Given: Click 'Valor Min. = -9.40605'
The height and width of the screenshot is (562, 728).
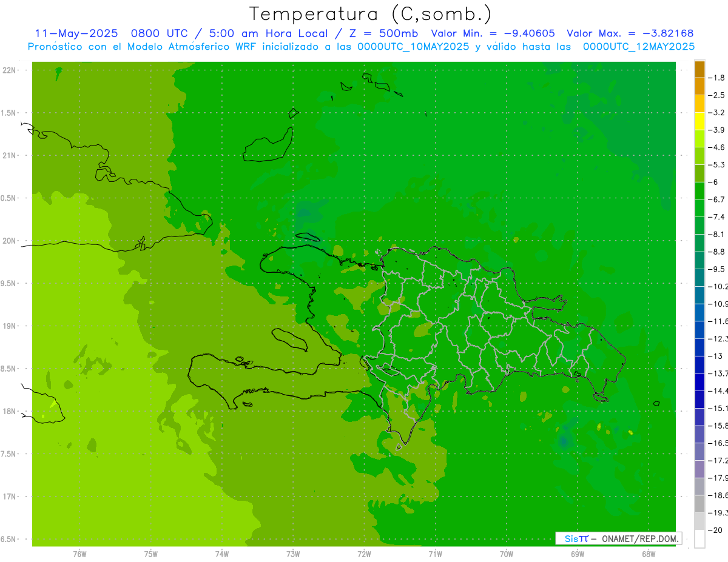Looking at the screenshot, I should pos(493,33).
